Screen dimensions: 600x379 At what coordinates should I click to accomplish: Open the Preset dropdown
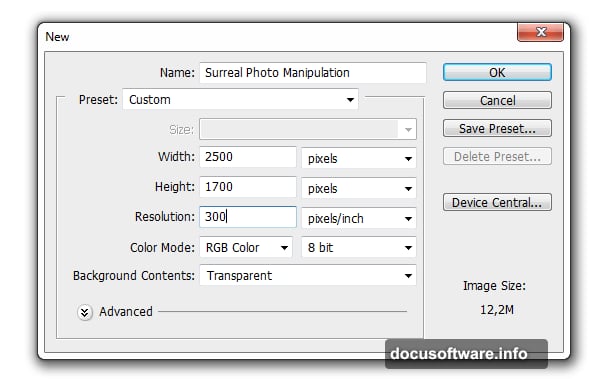point(241,100)
